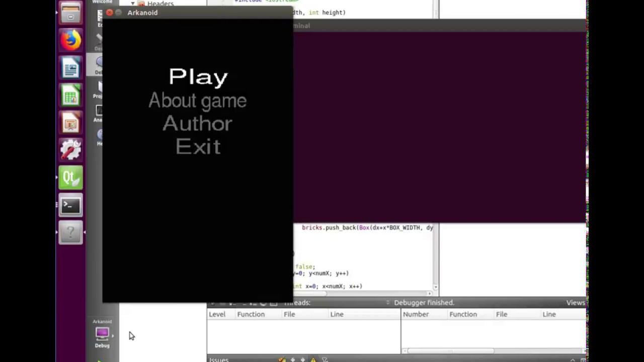Close the Arkanoid window
Image resolution: width=644 pixels, height=362 pixels.
coord(110,13)
